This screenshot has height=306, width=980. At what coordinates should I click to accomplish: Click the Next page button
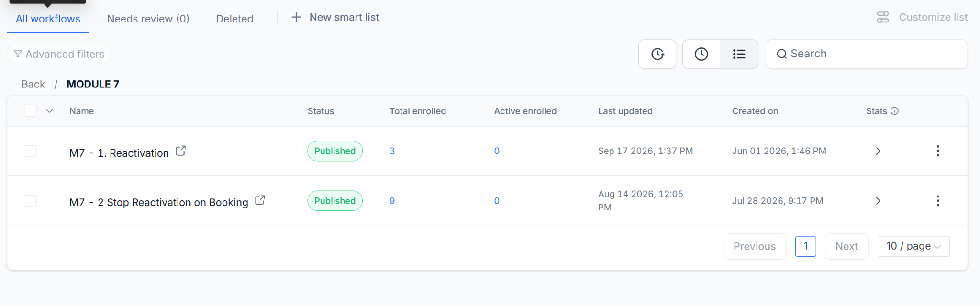pyautogui.click(x=846, y=246)
